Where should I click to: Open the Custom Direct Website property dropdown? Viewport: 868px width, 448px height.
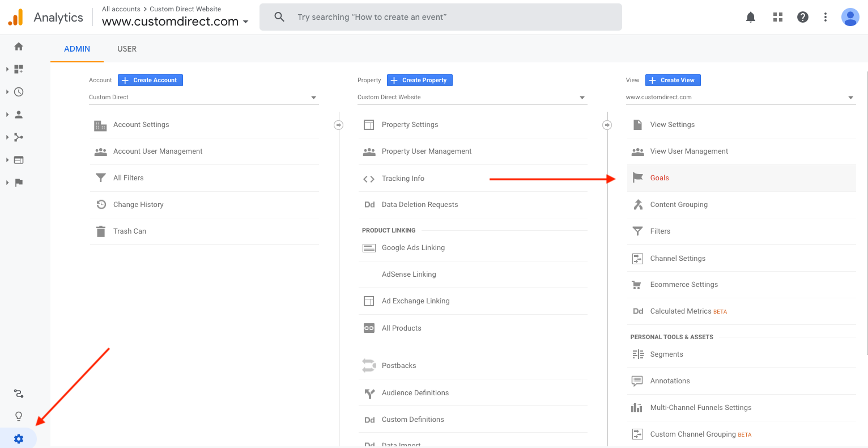(473, 98)
